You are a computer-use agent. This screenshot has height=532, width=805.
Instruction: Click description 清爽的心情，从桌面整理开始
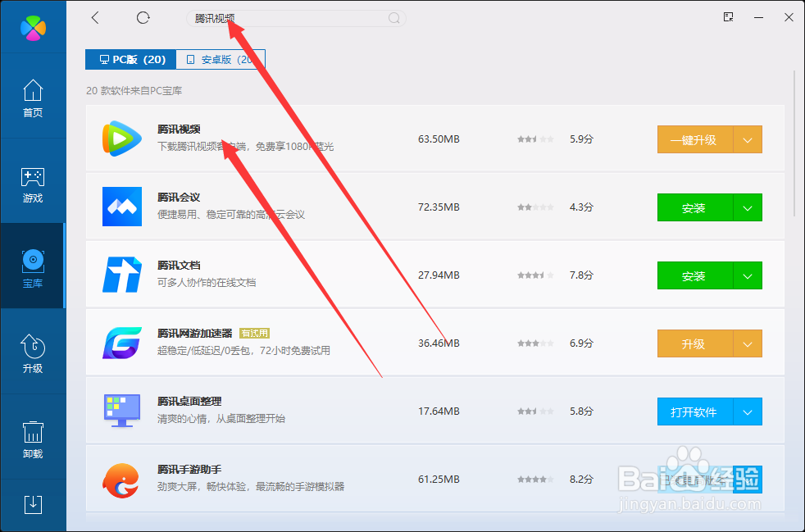[221, 419]
